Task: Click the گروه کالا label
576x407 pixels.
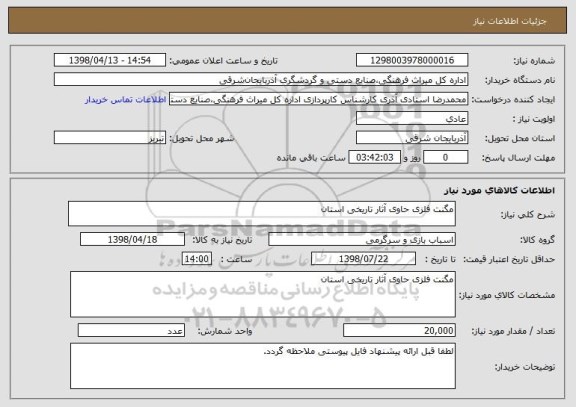Action: tap(537, 240)
